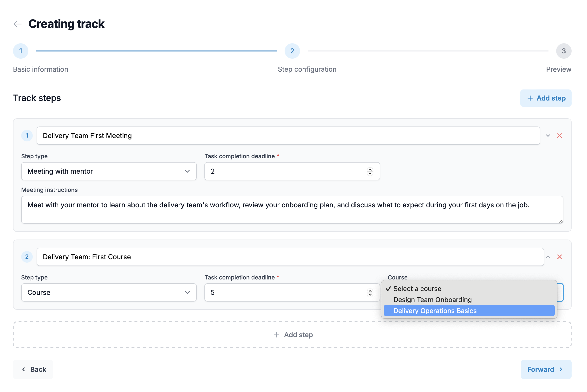Click the step 2 deadline field showing 5
The width and height of the screenshot is (587, 392).
292,292
